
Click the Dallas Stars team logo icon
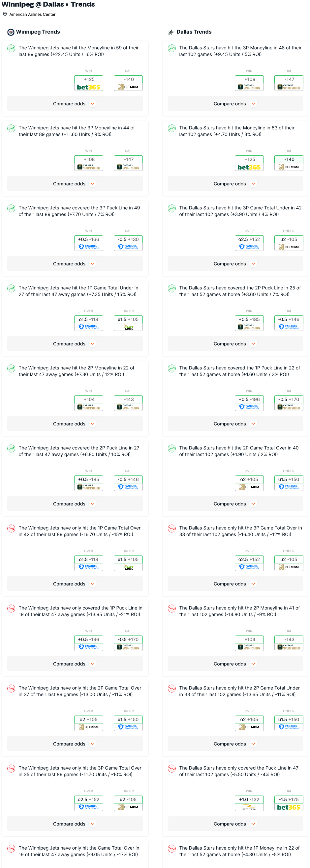171,32
